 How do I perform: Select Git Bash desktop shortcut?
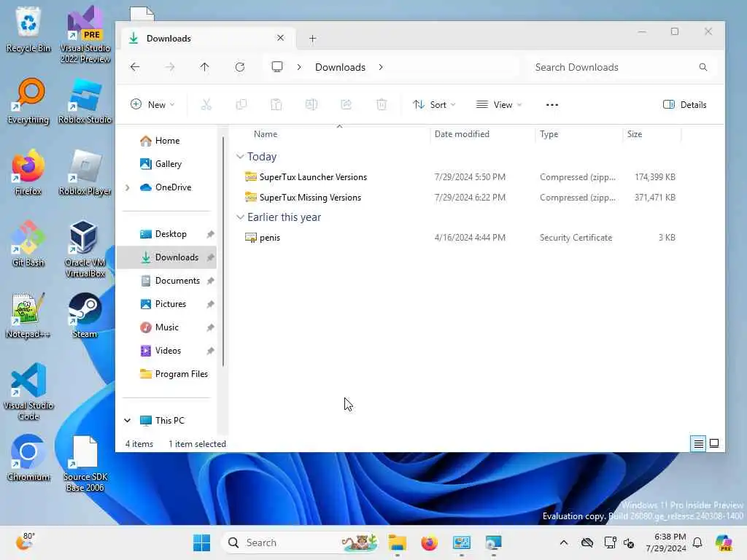28,244
